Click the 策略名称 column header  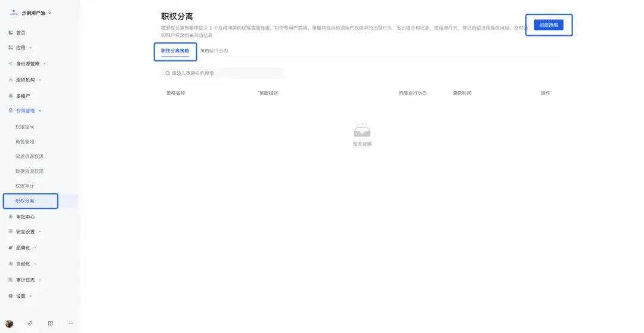[x=176, y=93]
